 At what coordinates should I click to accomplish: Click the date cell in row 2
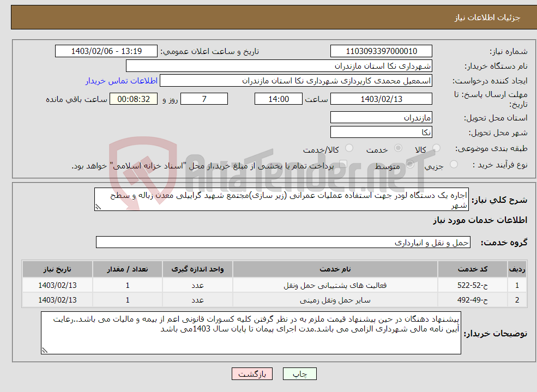(x=58, y=300)
